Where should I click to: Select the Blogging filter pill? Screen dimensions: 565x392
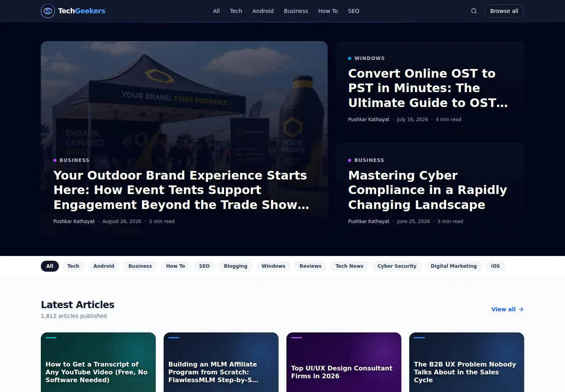pos(235,266)
